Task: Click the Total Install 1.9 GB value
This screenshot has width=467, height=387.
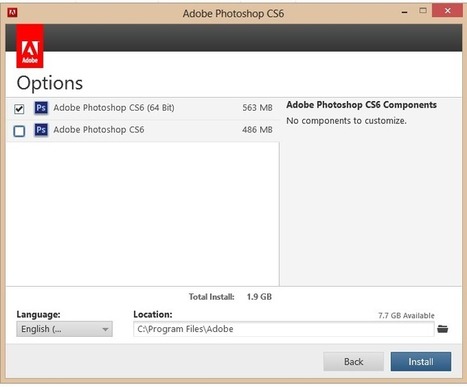Action: click(x=259, y=297)
